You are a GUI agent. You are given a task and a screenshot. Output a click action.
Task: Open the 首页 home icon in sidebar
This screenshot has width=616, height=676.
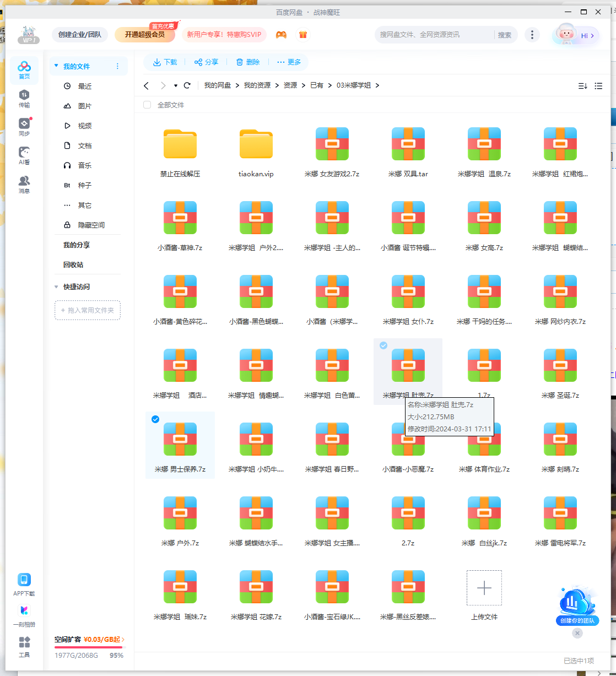click(x=24, y=71)
